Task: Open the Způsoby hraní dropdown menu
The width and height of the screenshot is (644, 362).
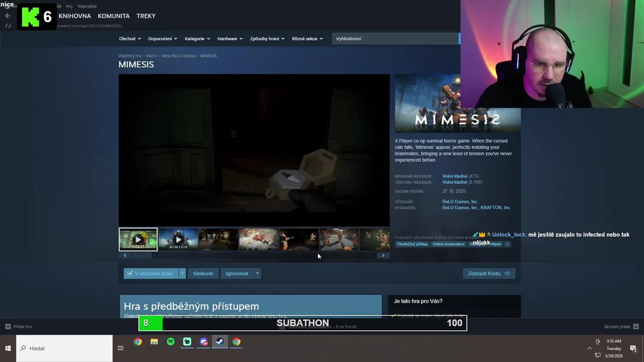Action: coord(267,39)
